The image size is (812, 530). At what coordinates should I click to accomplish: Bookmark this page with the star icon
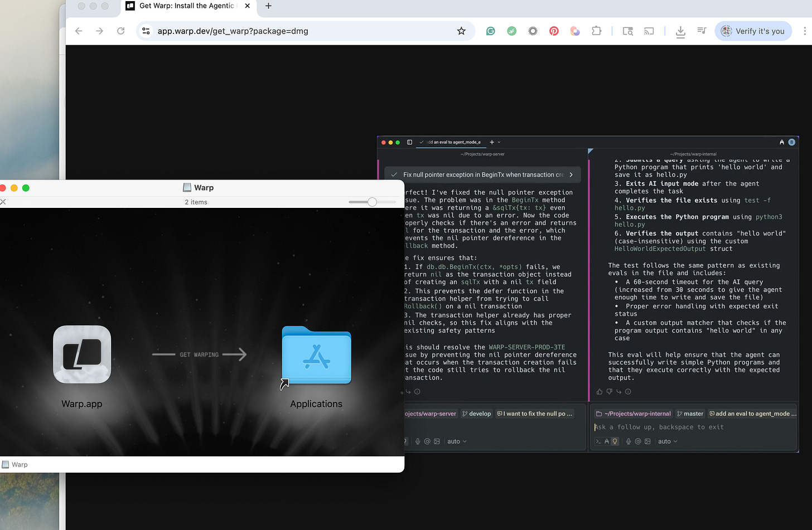(x=461, y=31)
